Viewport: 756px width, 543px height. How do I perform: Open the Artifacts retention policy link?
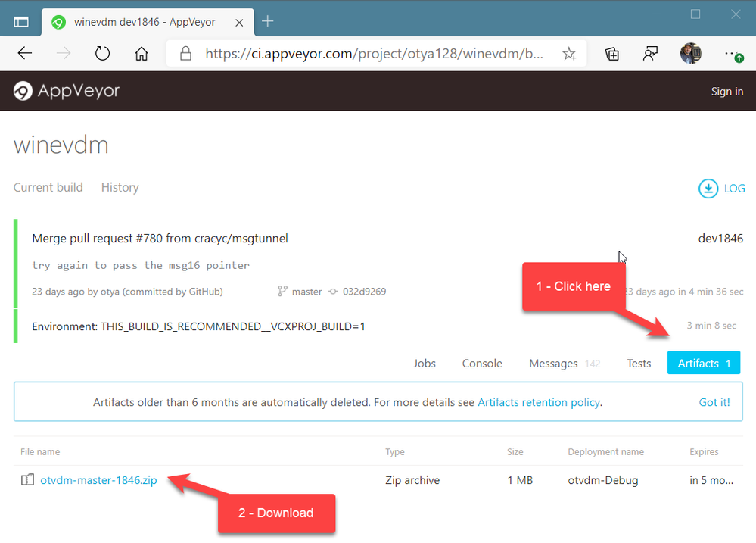click(x=539, y=402)
